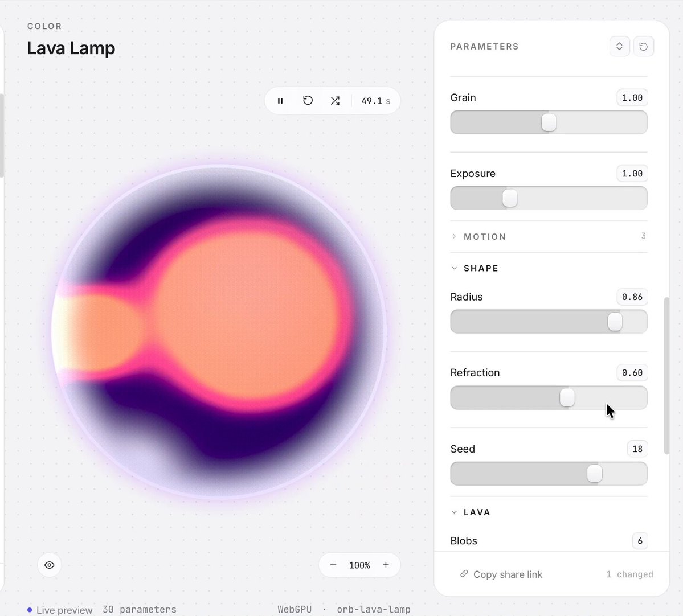
Task: Click the parameters panel scrollbar
Action: pyautogui.click(x=666, y=376)
